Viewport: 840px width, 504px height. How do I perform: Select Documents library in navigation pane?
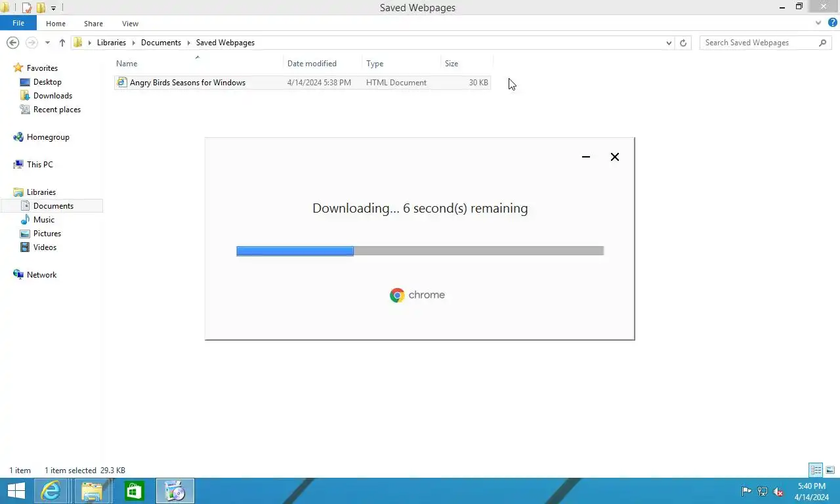pyautogui.click(x=53, y=206)
